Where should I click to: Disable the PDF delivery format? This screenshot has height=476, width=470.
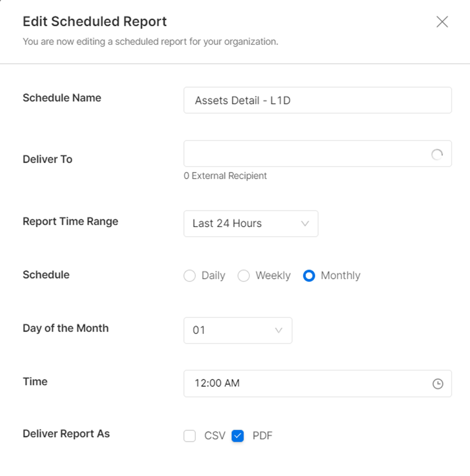tap(237, 436)
